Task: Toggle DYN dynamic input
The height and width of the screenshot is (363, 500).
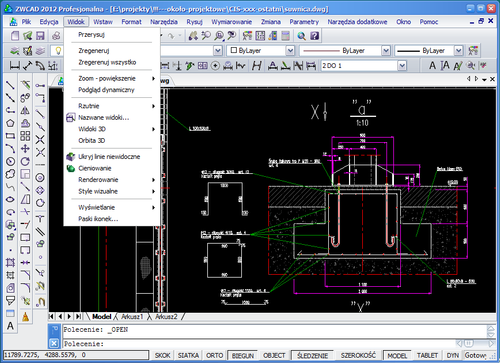Action: click(452, 355)
